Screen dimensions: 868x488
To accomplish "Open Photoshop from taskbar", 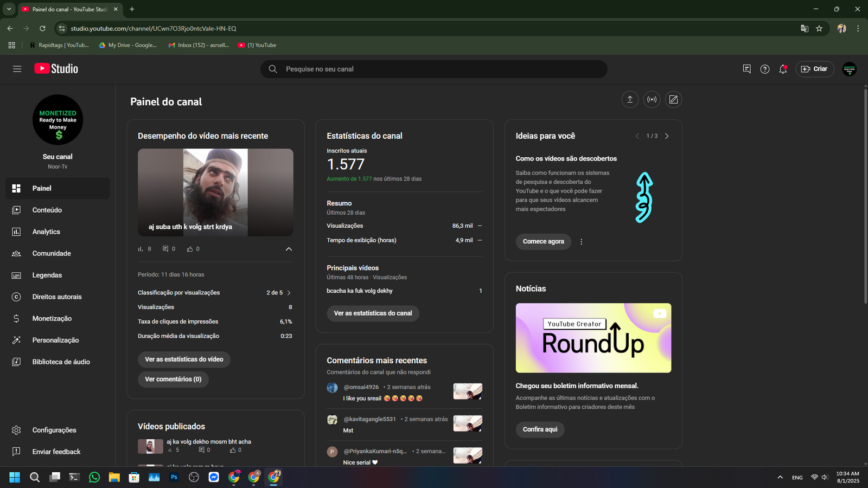I will (x=174, y=477).
